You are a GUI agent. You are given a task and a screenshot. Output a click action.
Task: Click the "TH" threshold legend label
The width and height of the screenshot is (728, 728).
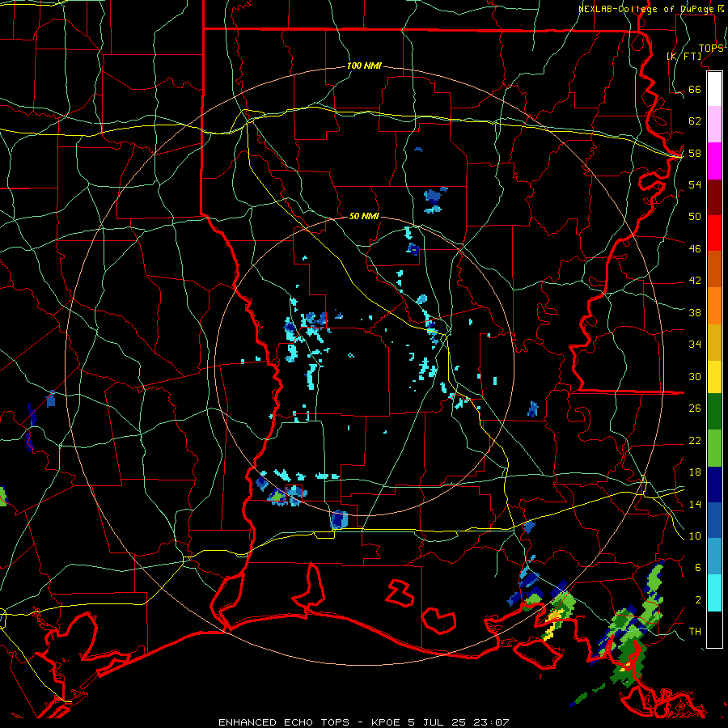tap(695, 631)
